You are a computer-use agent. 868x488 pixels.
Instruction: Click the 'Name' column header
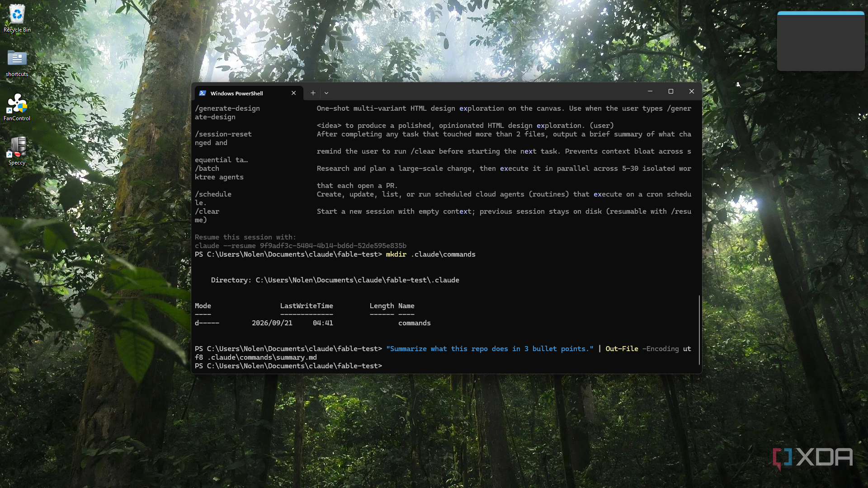[x=406, y=306]
